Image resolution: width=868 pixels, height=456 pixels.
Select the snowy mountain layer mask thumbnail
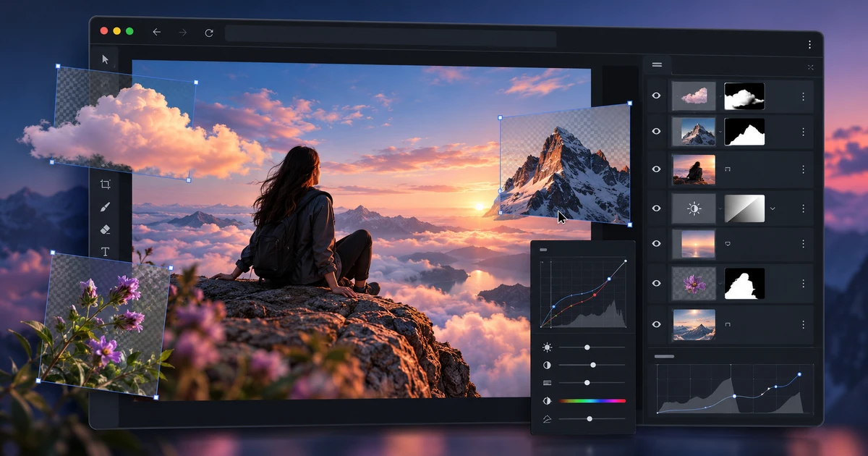744,132
